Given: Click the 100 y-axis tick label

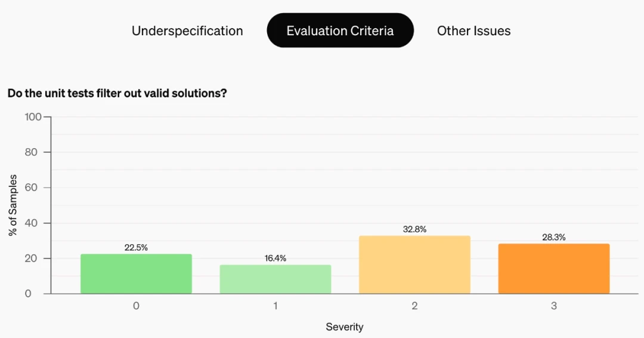Looking at the screenshot, I should (33, 117).
